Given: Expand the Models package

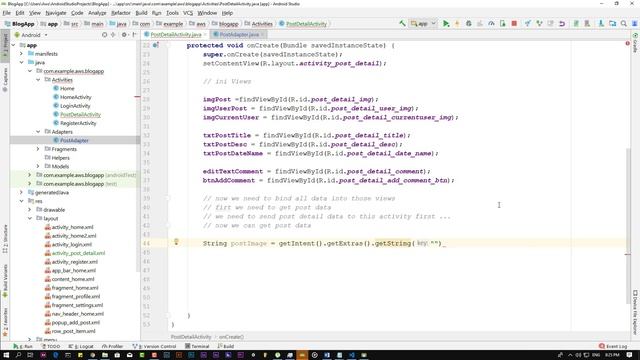Looking at the screenshot, I should [38, 166].
